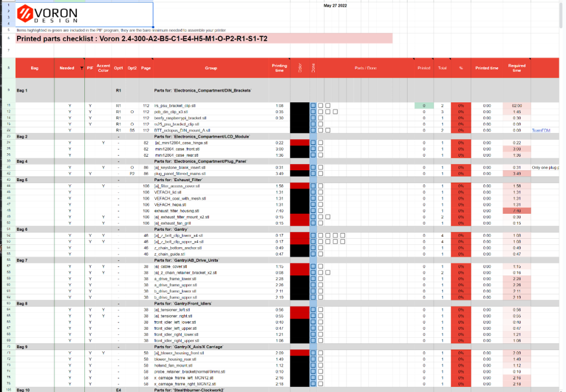The width and height of the screenshot is (566, 392).
Task: Select row 70 header for Bag 9
Action: tap(8, 347)
